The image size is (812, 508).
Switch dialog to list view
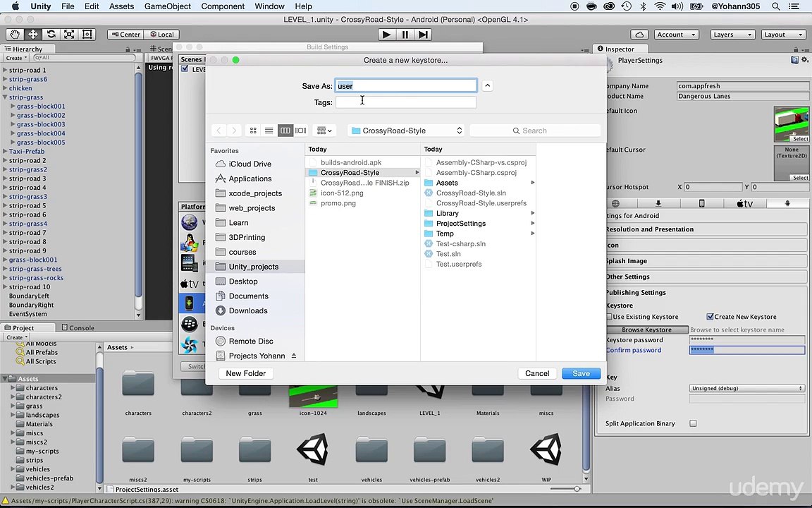[269, 131]
